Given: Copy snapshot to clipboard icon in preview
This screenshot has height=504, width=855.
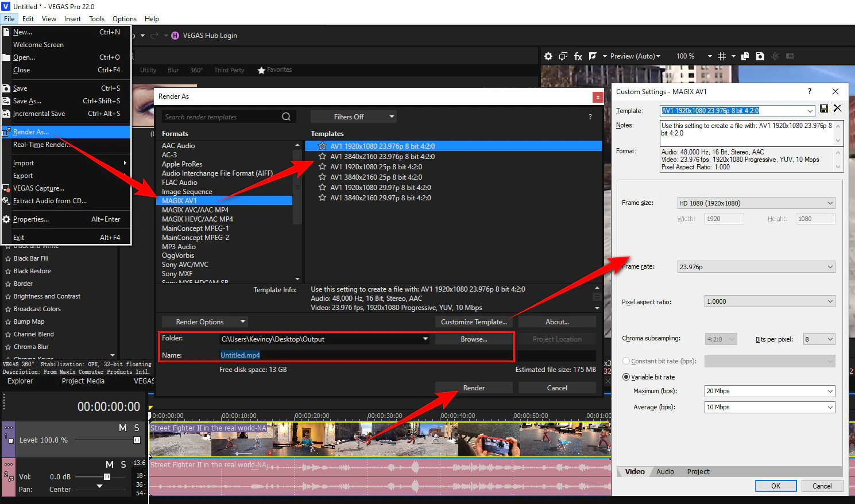Looking at the screenshot, I should 745,56.
